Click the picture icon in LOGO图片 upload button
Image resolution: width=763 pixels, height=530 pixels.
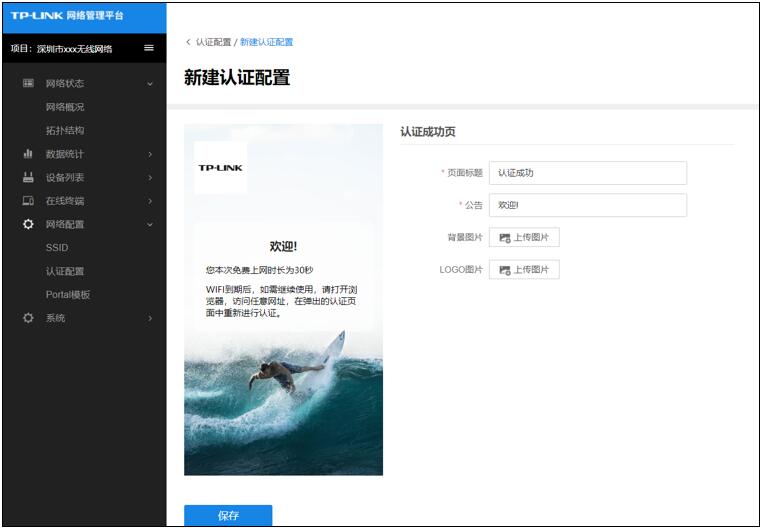(x=505, y=270)
